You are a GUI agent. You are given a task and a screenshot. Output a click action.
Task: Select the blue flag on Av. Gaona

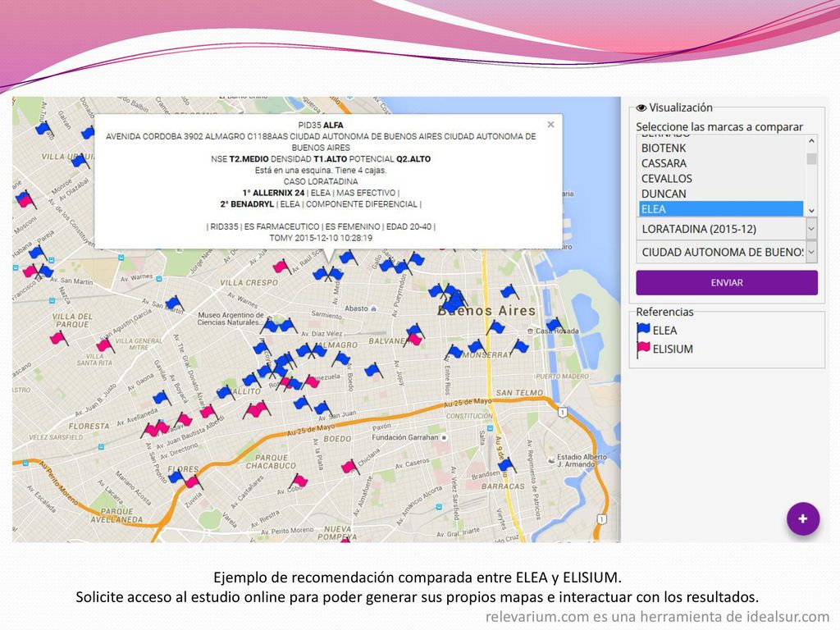(x=161, y=398)
